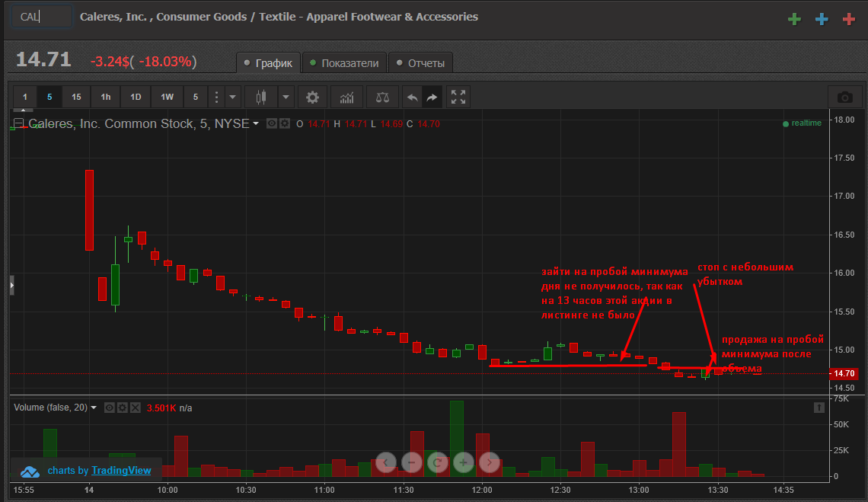Click the volume pane up-arrow button
The image size is (868, 502).
[x=819, y=408]
